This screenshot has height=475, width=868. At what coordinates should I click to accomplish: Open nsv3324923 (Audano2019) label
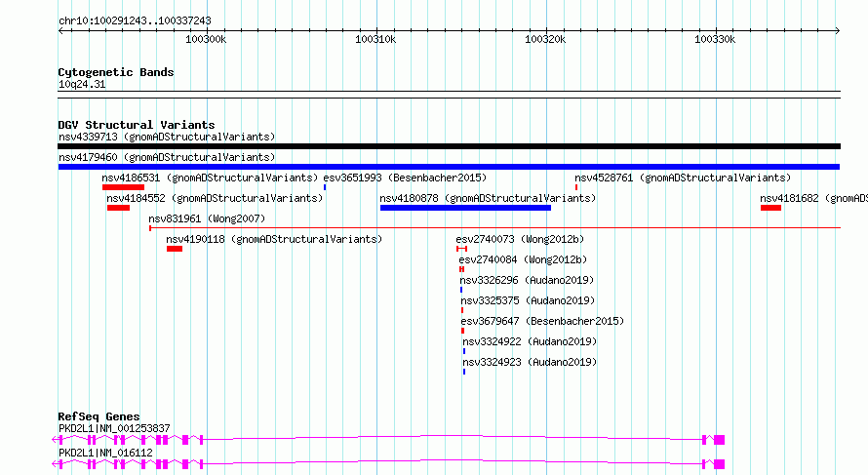tap(530, 362)
